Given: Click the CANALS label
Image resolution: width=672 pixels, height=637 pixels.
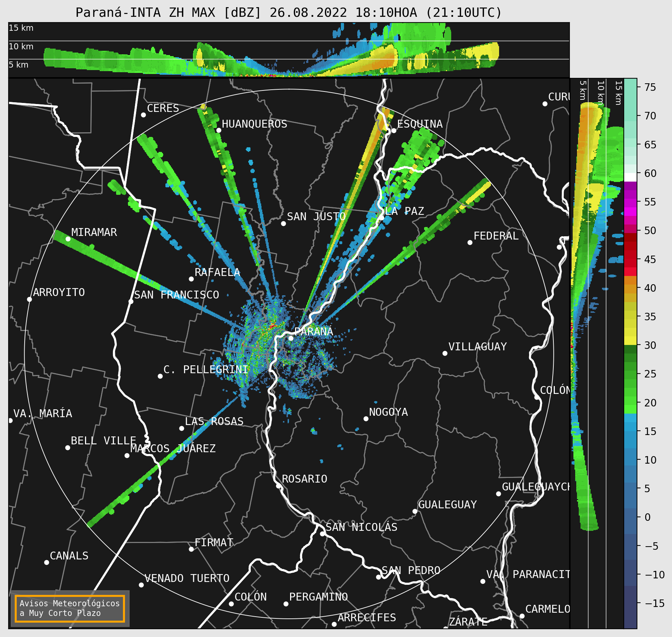Looking at the screenshot, I should coord(69,556).
